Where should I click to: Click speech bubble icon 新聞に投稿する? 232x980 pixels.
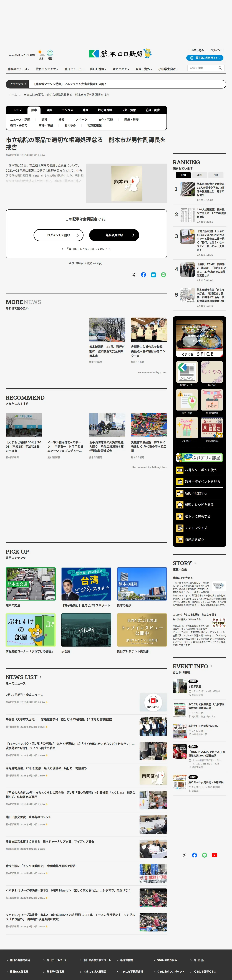[x=180, y=493]
